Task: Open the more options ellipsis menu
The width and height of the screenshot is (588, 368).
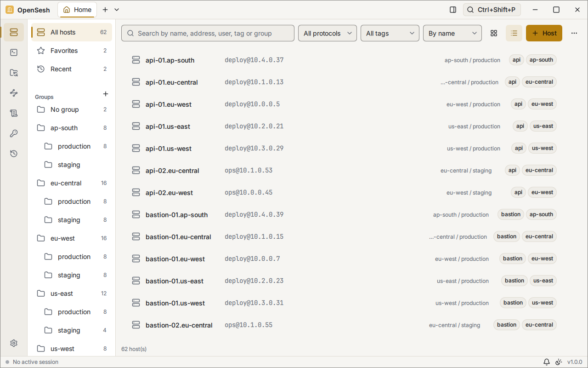Action: tap(574, 33)
